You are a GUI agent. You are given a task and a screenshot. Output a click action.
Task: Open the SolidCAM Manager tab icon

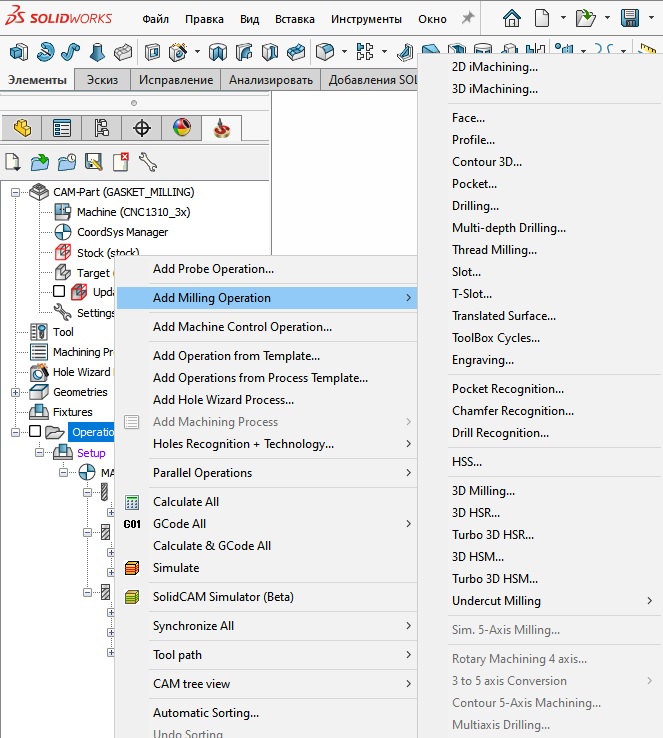tap(222, 128)
